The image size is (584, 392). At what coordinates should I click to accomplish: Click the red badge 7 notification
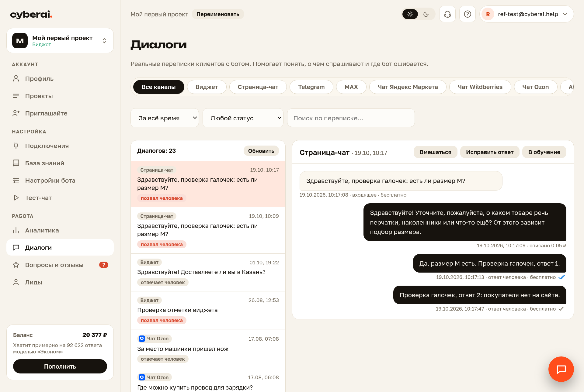pyautogui.click(x=104, y=265)
